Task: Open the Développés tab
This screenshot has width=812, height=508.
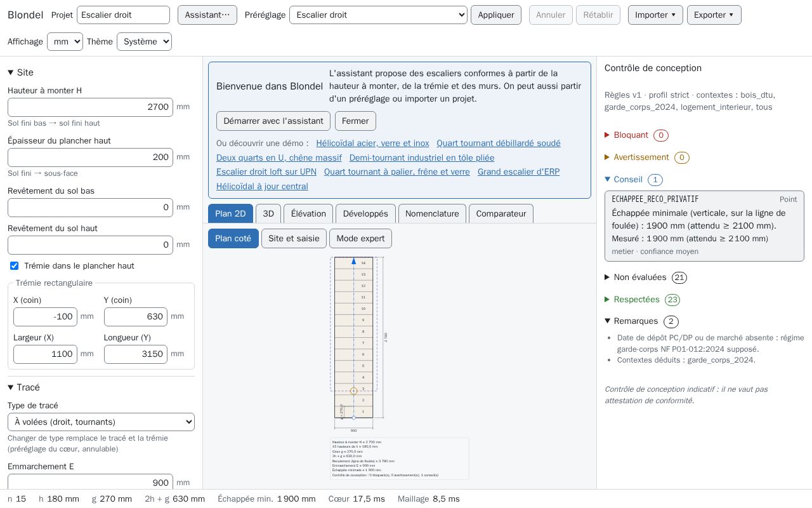Action: (365, 213)
